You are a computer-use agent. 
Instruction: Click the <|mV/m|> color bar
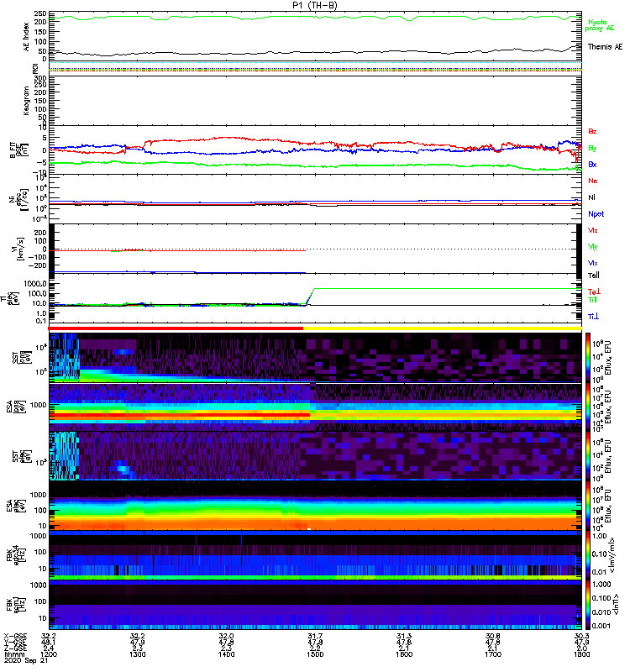click(x=588, y=554)
